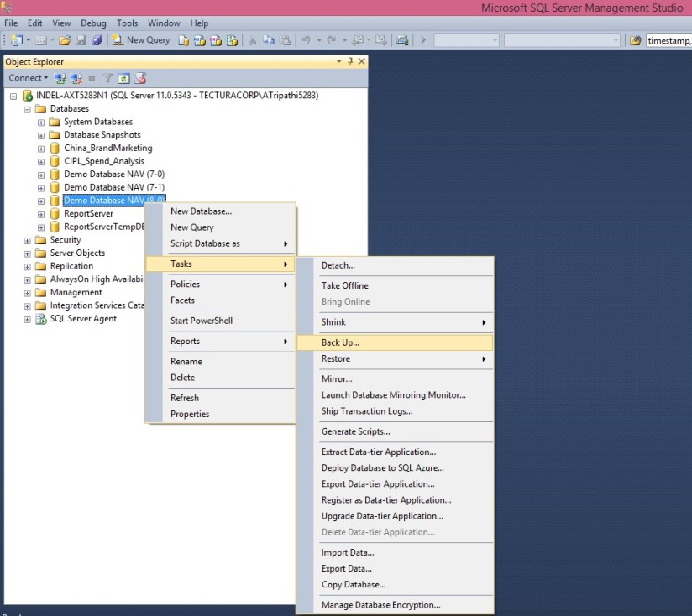The width and height of the screenshot is (692, 616).
Task: Choose Back Up... from Tasks submenu
Action: pos(340,342)
